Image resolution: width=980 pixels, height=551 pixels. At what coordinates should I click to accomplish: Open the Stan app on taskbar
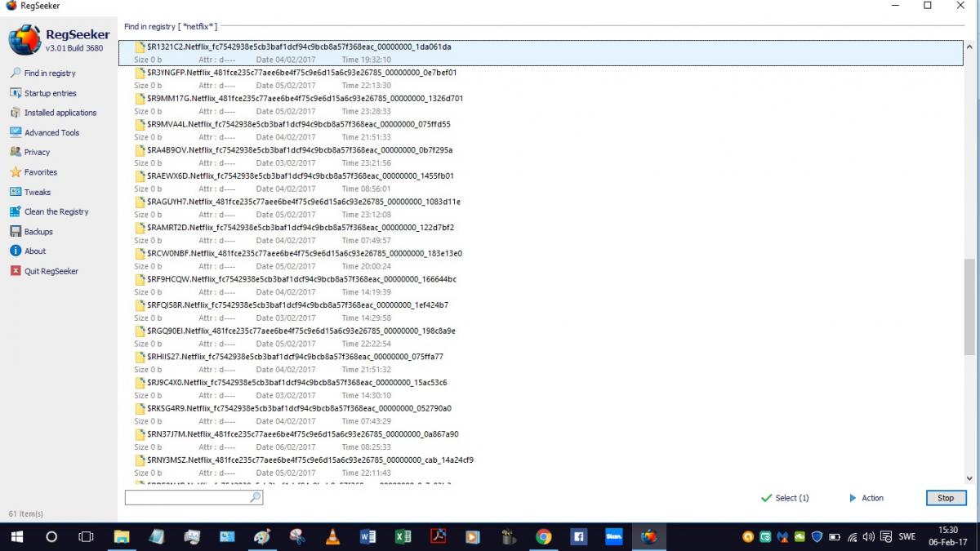point(614,537)
